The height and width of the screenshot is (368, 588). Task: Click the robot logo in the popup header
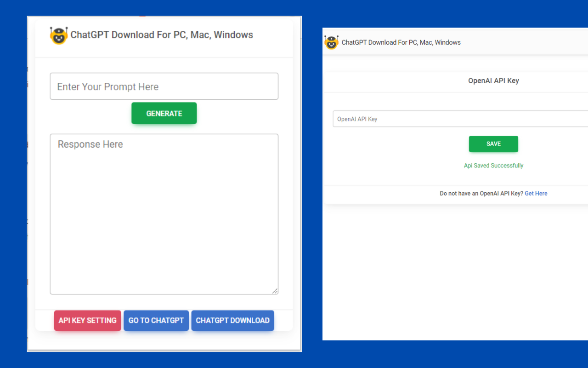tap(58, 35)
